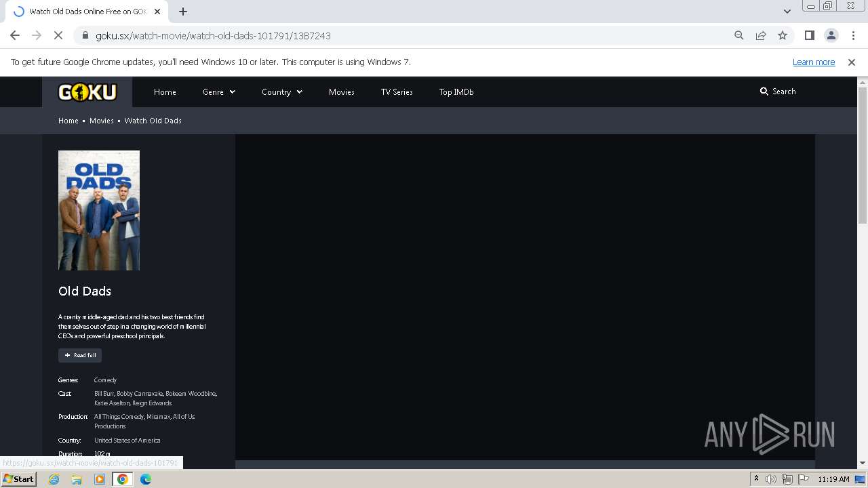Open the TV Series nav item
The width and height of the screenshot is (868, 488).
click(x=397, y=91)
